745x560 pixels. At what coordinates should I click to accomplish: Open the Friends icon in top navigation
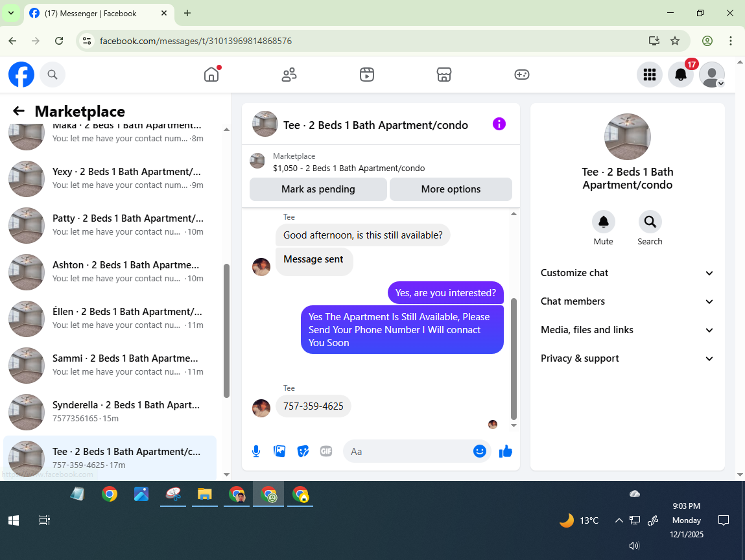pos(289,75)
